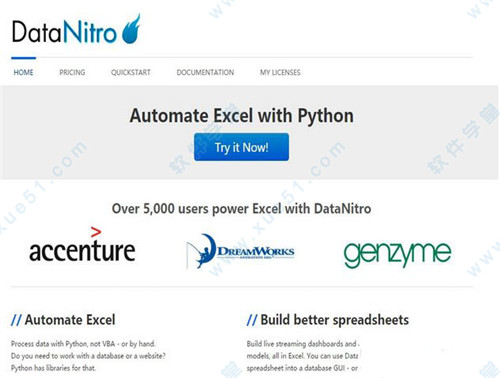Click the blue slashes beside Automate Excel

pos(17,320)
